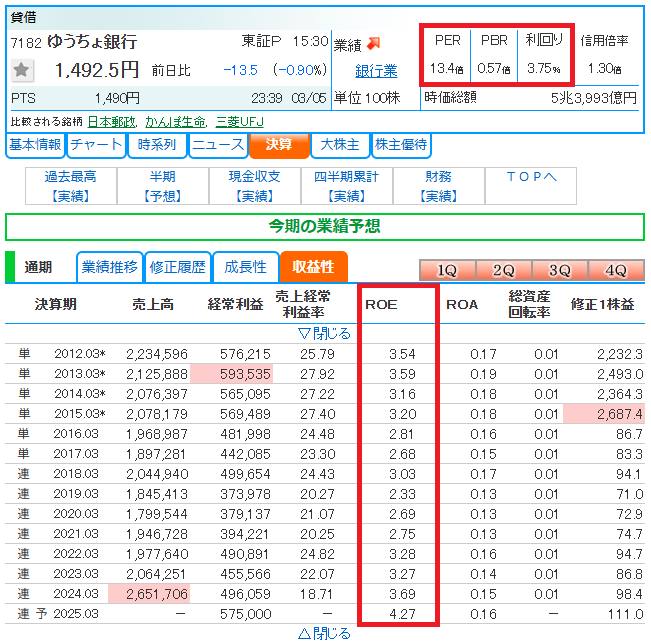Click the red performance arrow icon
The width and height of the screenshot is (651, 642).
374,43
